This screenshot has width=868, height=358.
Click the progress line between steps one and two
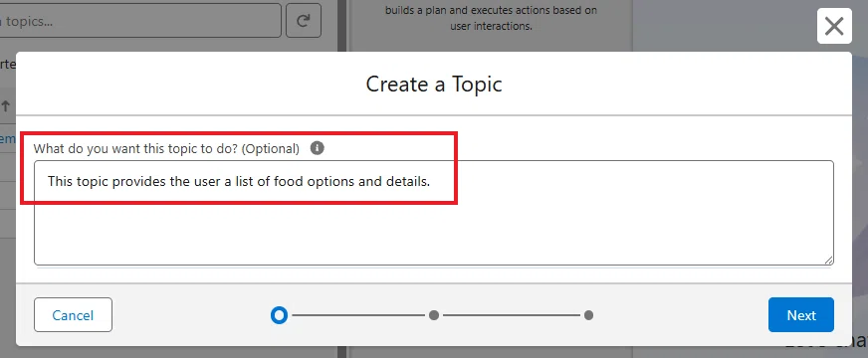[358, 315]
